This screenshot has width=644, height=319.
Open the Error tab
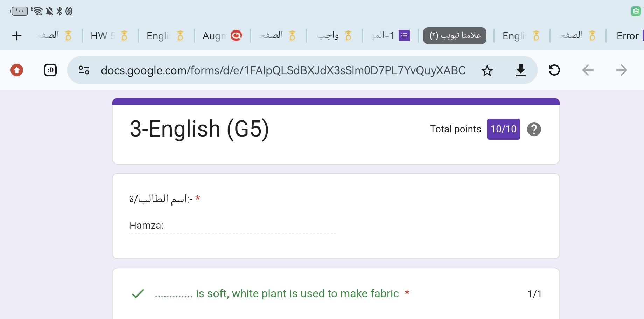click(x=628, y=36)
